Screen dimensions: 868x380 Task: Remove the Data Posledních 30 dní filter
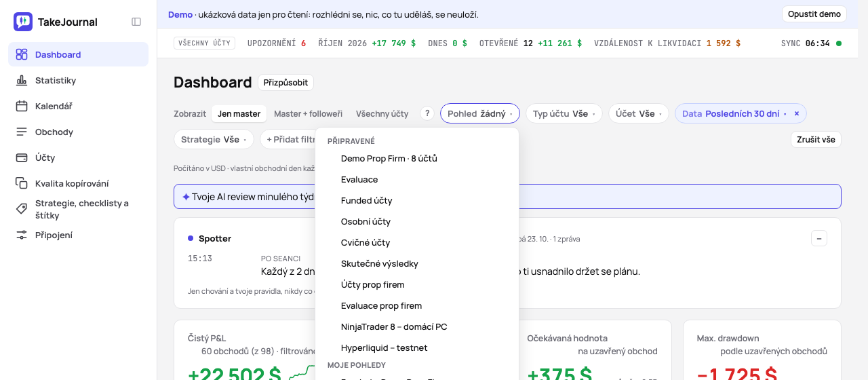point(797,113)
